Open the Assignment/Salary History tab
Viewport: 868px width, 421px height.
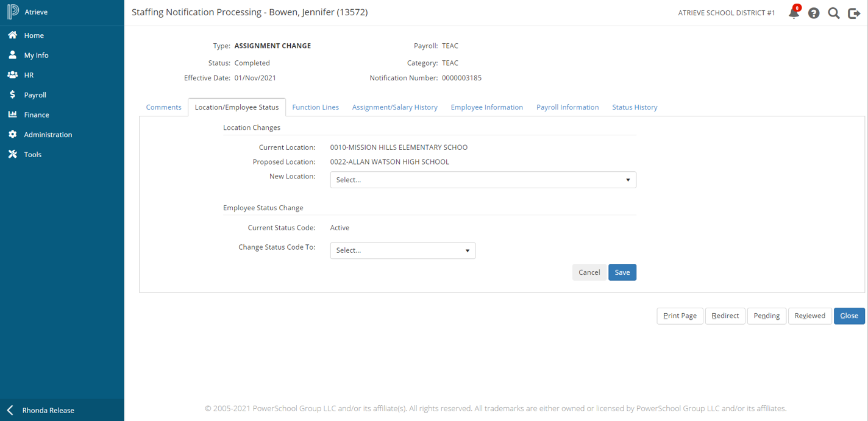coord(394,107)
